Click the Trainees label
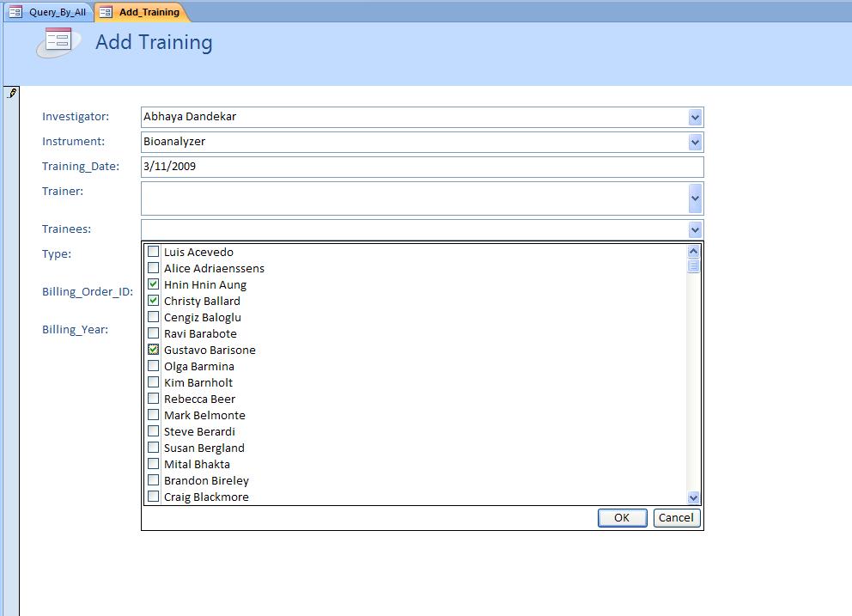The height and width of the screenshot is (616, 852). pos(66,229)
